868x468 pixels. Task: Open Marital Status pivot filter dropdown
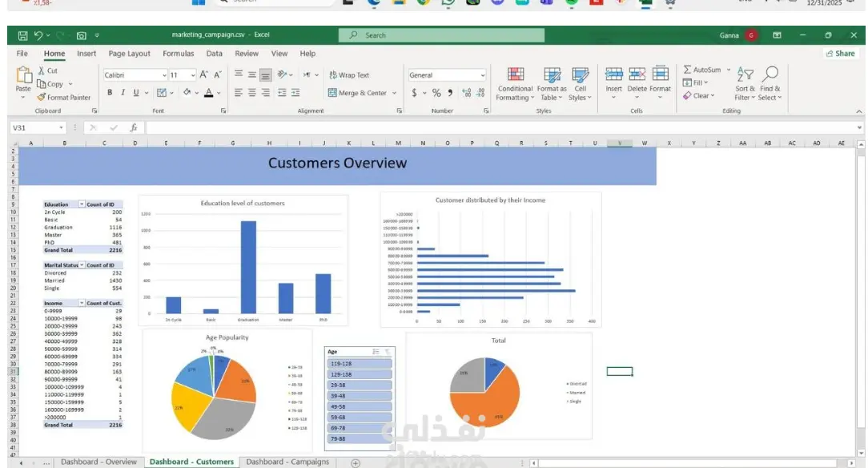82,265
